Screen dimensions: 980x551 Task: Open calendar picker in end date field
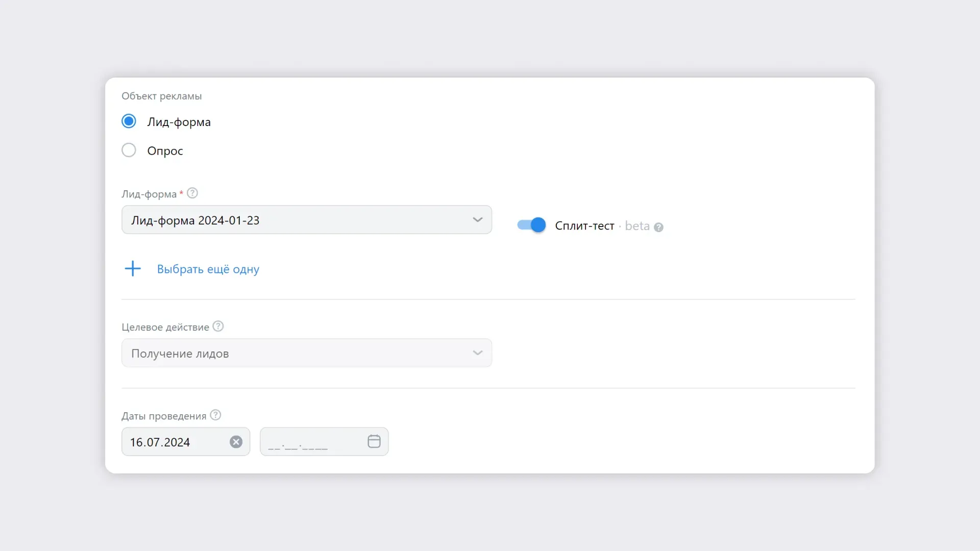[374, 441]
